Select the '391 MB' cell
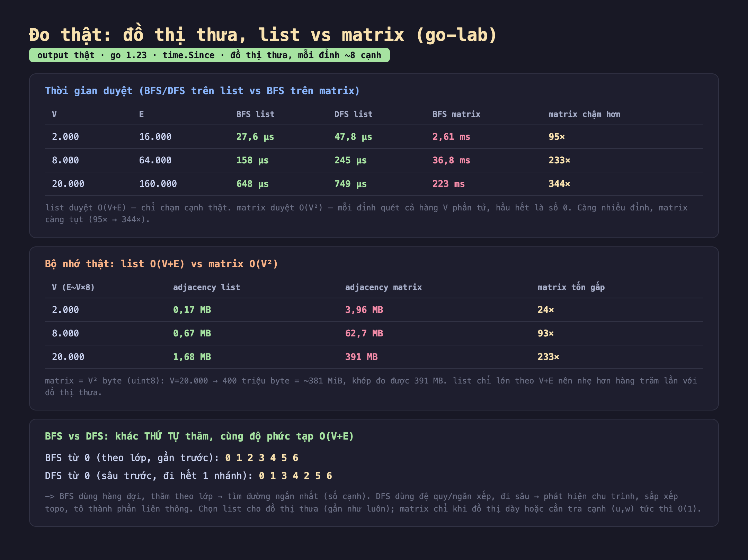The height and width of the screenshot is (560, 748). coord(361,357)
